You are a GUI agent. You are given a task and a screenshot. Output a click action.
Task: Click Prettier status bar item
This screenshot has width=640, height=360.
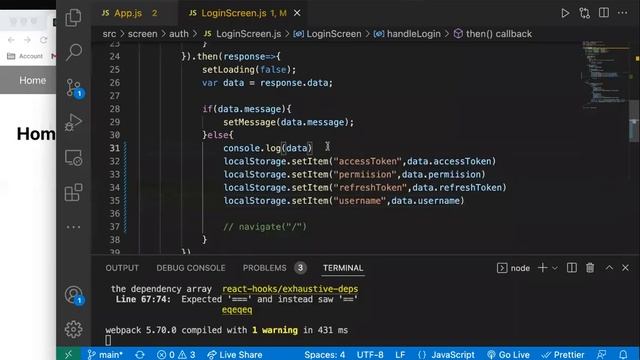pyautogui.click(x=563, y=355)
